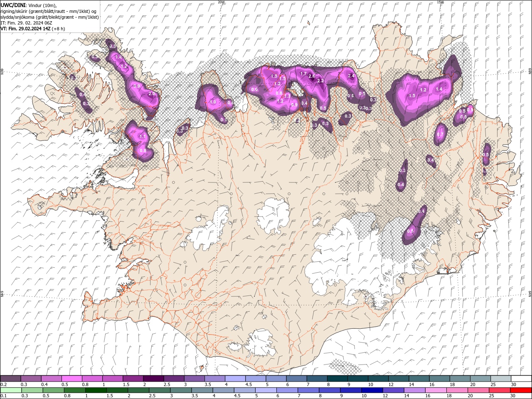Click the '20W' longitude label at map top
This screenshot has width=532, height=399.
[x=221, y=2]
